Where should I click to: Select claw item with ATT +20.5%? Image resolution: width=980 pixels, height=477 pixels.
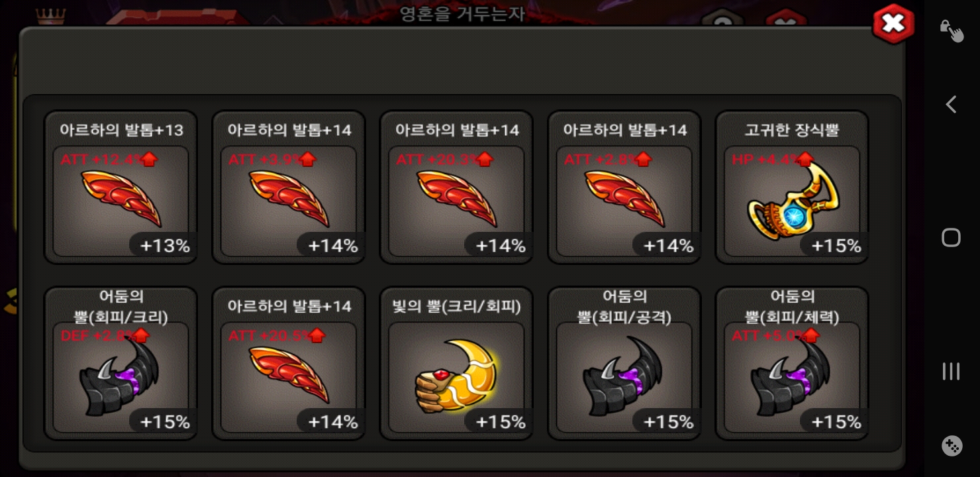click(x=289, y=364)
